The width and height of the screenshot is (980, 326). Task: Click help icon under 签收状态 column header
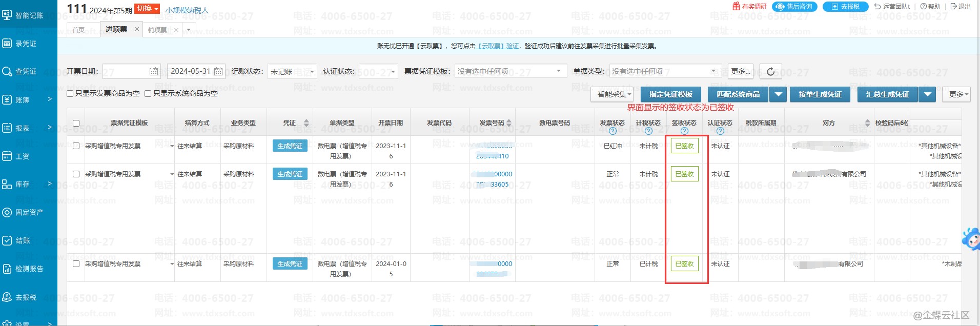684,131
